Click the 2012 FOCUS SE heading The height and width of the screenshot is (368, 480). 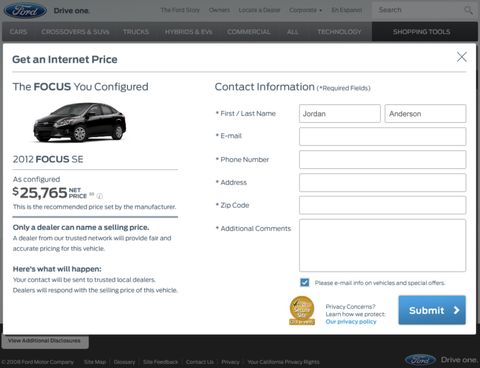[48, 159]
